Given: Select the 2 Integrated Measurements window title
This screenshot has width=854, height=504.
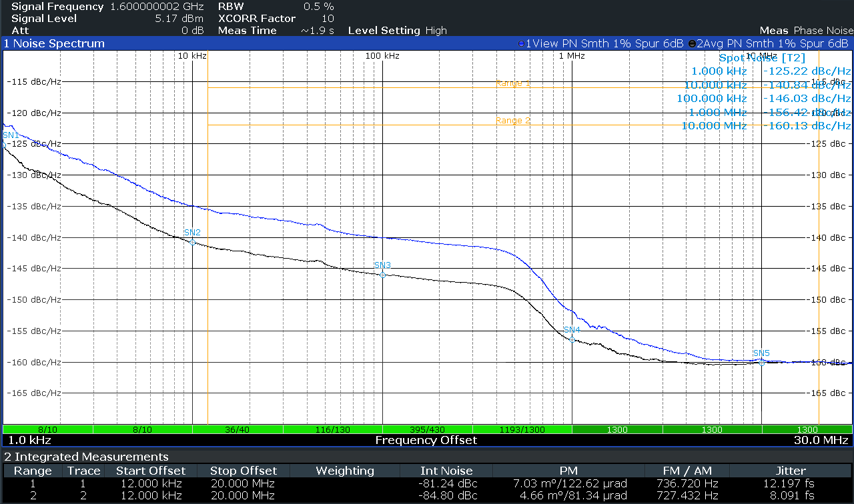Looking at the screenshot, I should click(x=86, y=457).
